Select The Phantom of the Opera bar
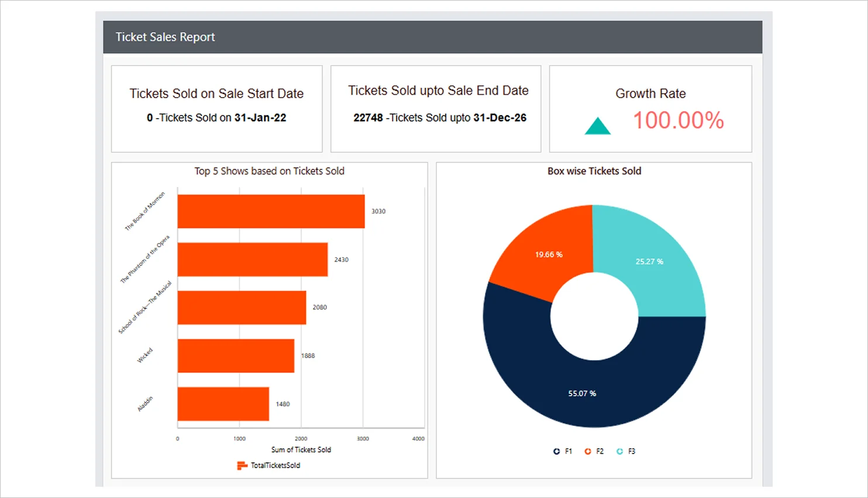The width and height of the screenshot is (868, 498). (x=253, y=260)
